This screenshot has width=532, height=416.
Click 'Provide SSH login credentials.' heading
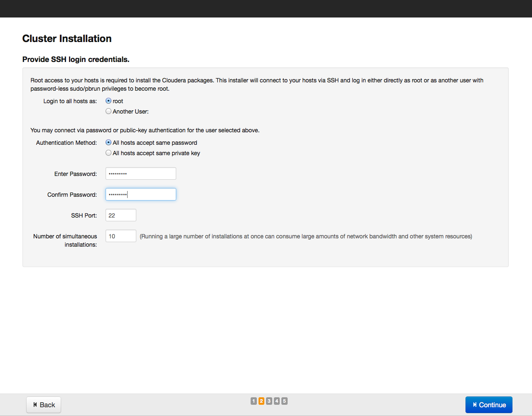(76, 59)
